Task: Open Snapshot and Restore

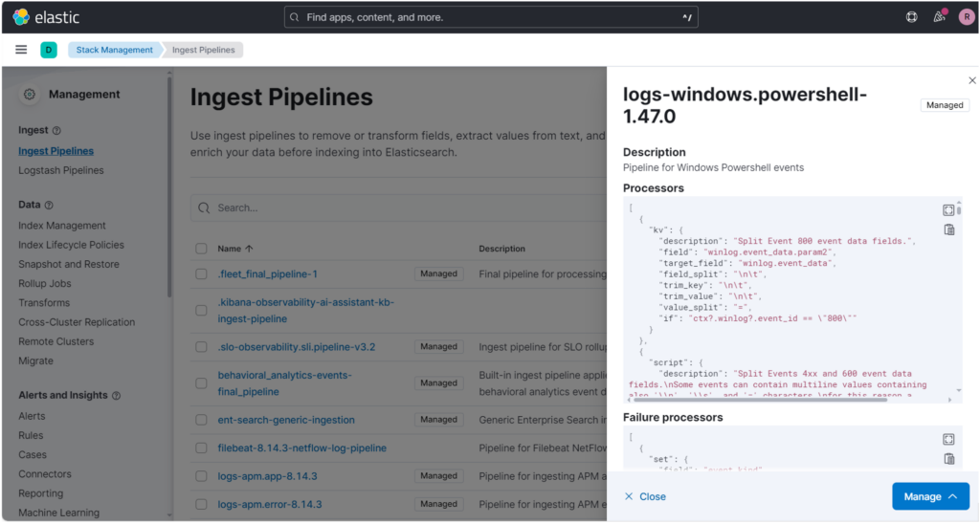Action: (69, 264)
